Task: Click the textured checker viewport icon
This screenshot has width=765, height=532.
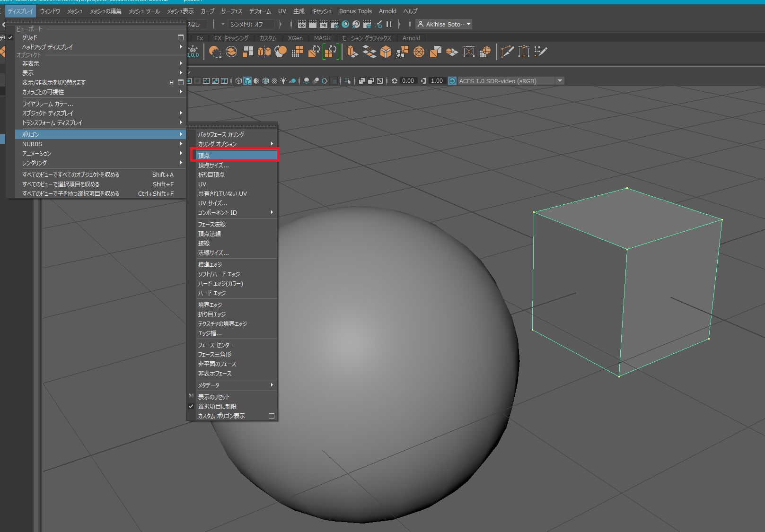Action: pyautogui.click(x=274, y=81)
